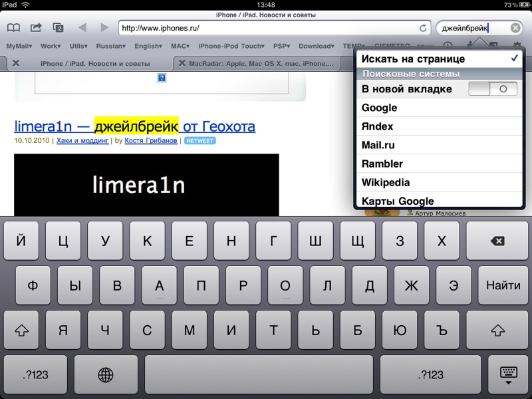
Task: Click the question mark image placeholder
Action: (x=162, y=78)
